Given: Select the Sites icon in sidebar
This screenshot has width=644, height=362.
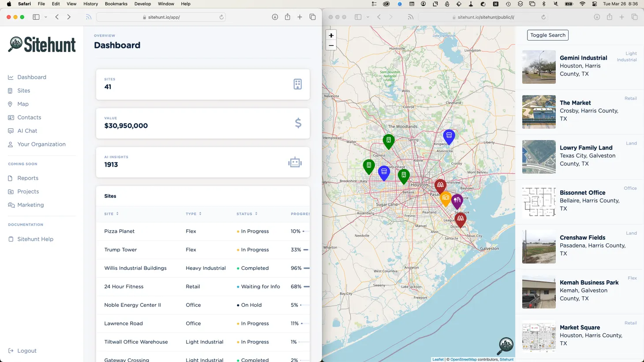Looking at the screenshot, I should (10, 90).
